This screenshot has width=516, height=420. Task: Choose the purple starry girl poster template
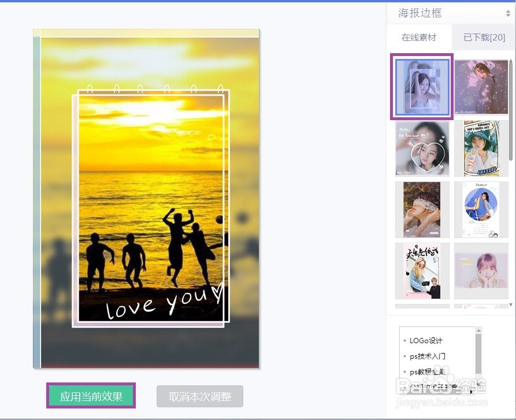pos(481,87)
